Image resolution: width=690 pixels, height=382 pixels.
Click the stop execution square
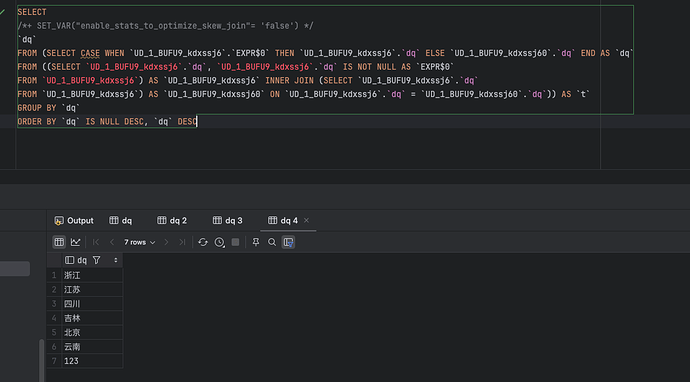(235, 242)
